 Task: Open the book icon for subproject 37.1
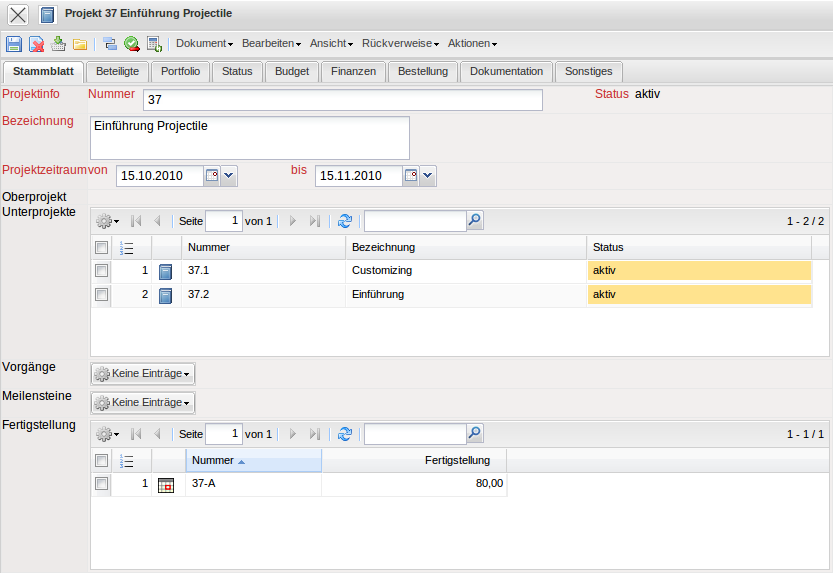click(x=166, y=271)
